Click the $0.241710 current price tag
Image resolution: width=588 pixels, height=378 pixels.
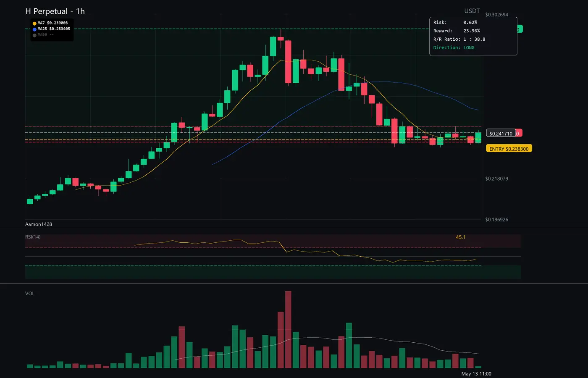(501, 134)
